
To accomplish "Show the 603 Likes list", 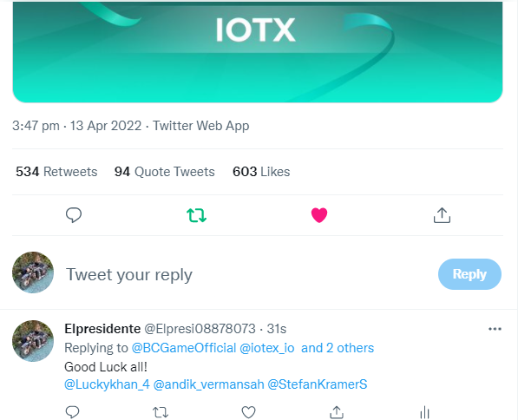I will 261,172.
